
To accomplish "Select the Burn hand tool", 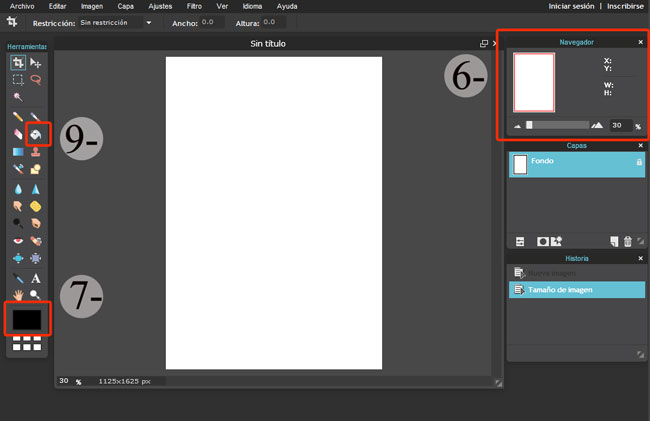I will click(x=36, y=223).
